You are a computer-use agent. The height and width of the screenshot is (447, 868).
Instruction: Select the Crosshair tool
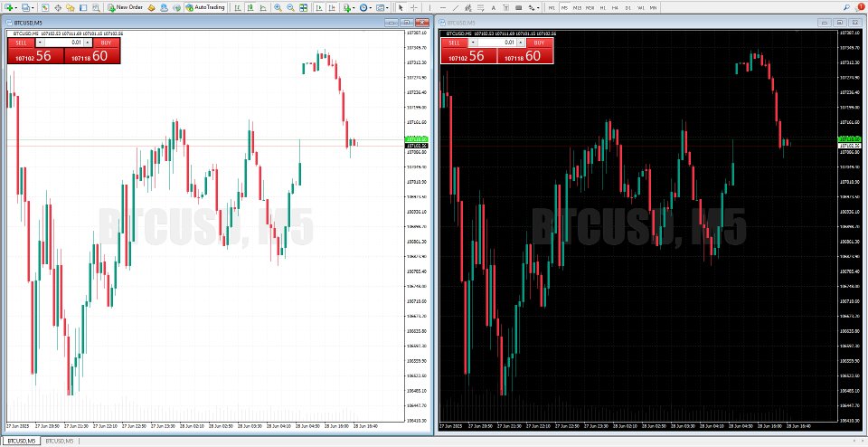413,8
